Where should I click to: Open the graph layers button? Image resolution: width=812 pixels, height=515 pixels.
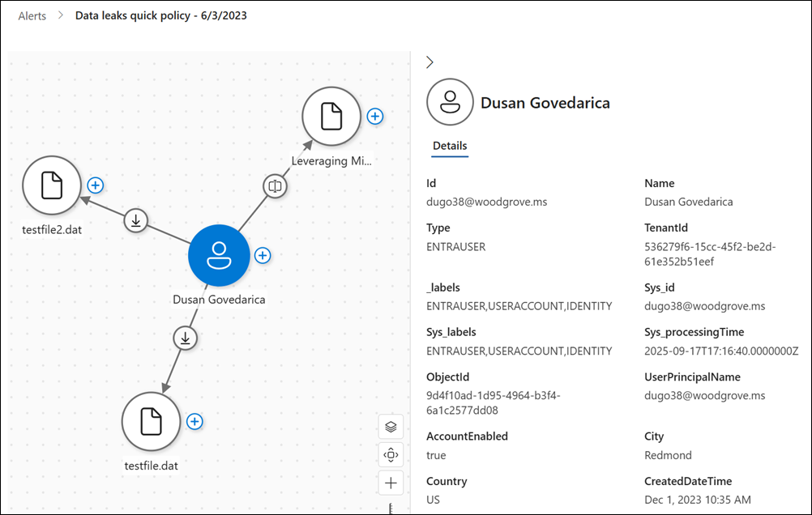(x=391, y=426)
